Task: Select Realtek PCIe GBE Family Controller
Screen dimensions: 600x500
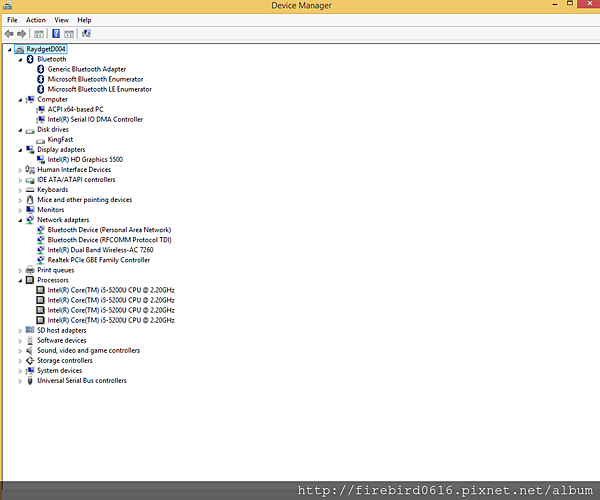Action: [99, 260]
